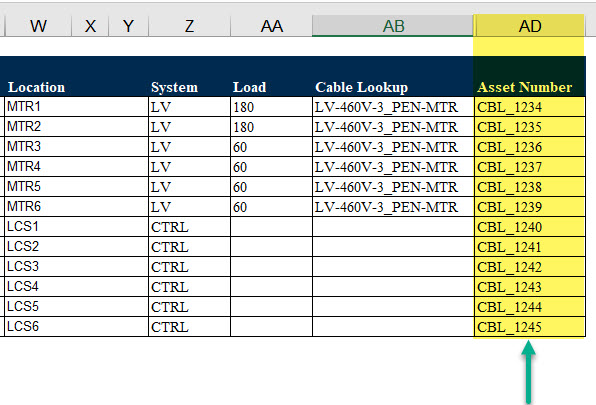Select cell containing CBL_1234
The image size is (596, 405).
[529, 107]
